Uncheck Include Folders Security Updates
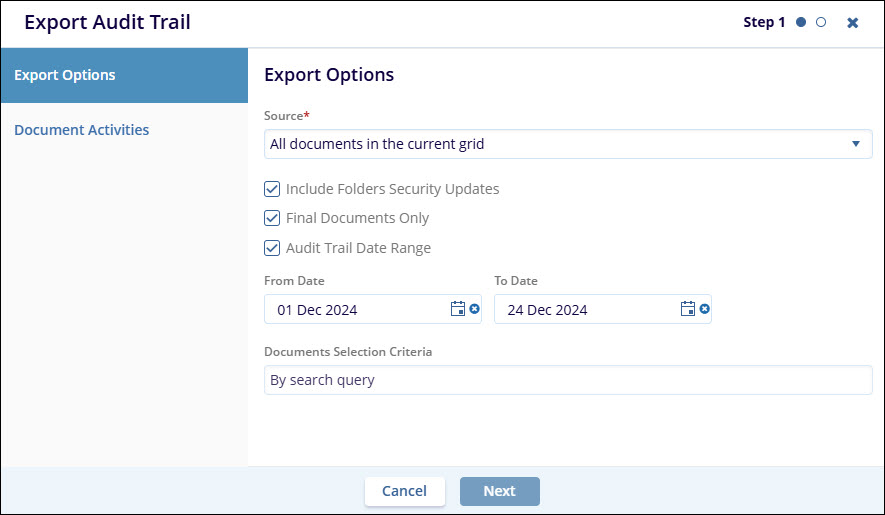The width and height of the screenshot is (885, 515). point(272,189)
